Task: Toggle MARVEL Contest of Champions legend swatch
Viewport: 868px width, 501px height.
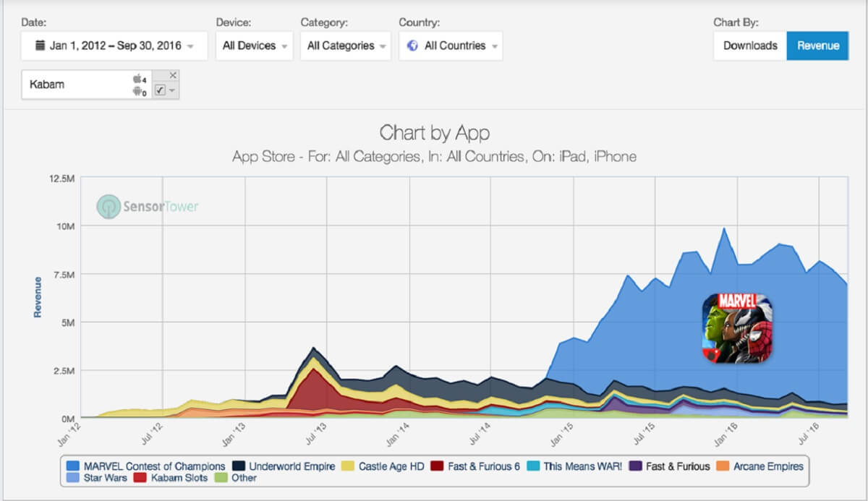Action: point(72,466)
